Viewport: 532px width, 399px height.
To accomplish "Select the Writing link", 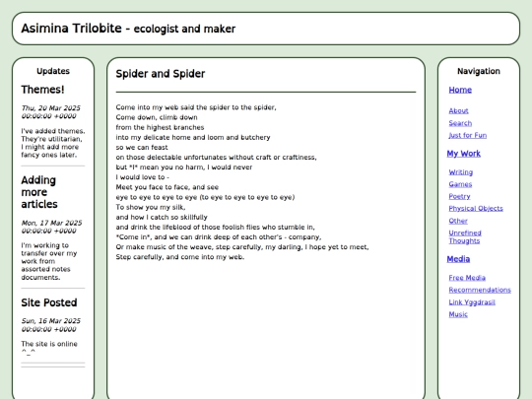I will pos(460,172).
